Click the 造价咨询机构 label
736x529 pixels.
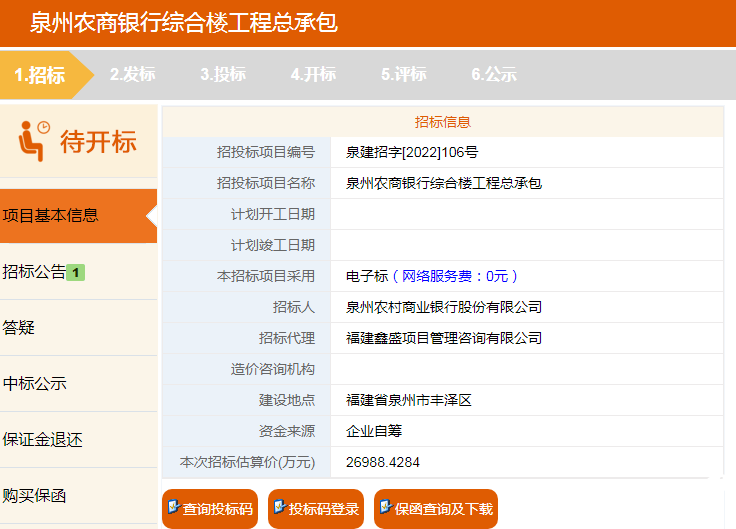[x=273, y=369]
